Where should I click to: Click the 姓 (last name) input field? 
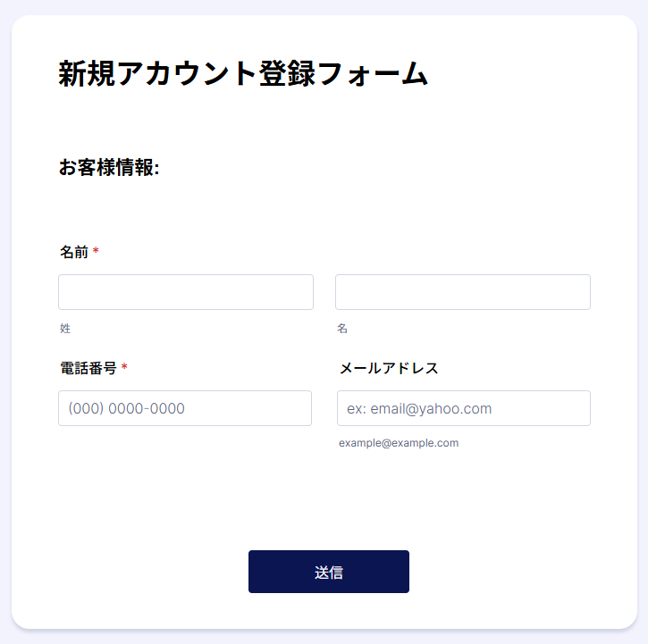click(185, 292)
